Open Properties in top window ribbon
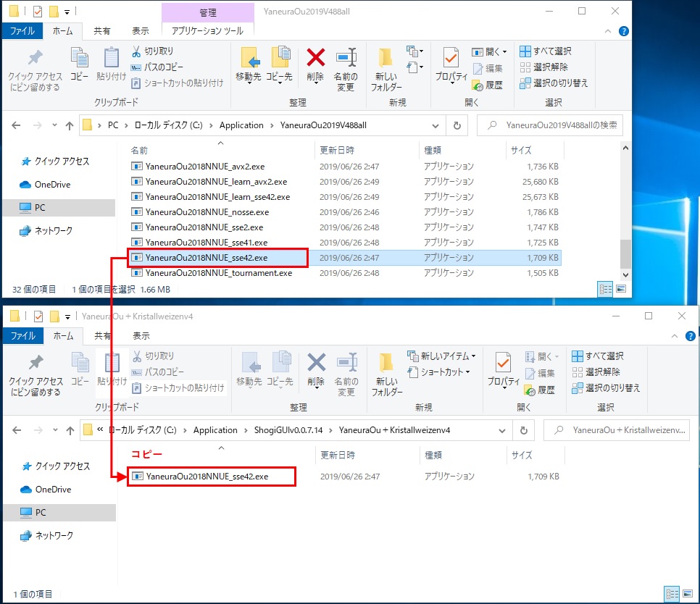 coord(451,65)
